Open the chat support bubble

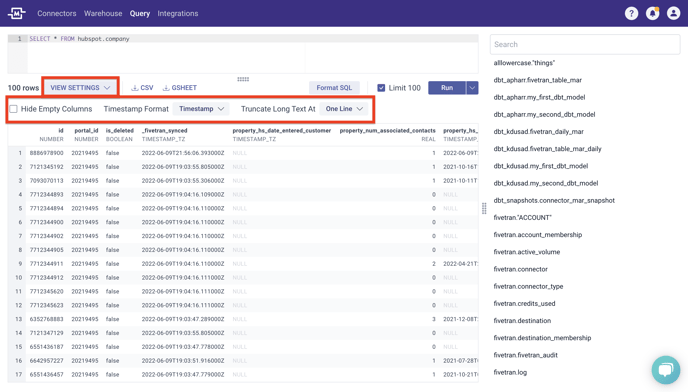click(x=666, y=370)
